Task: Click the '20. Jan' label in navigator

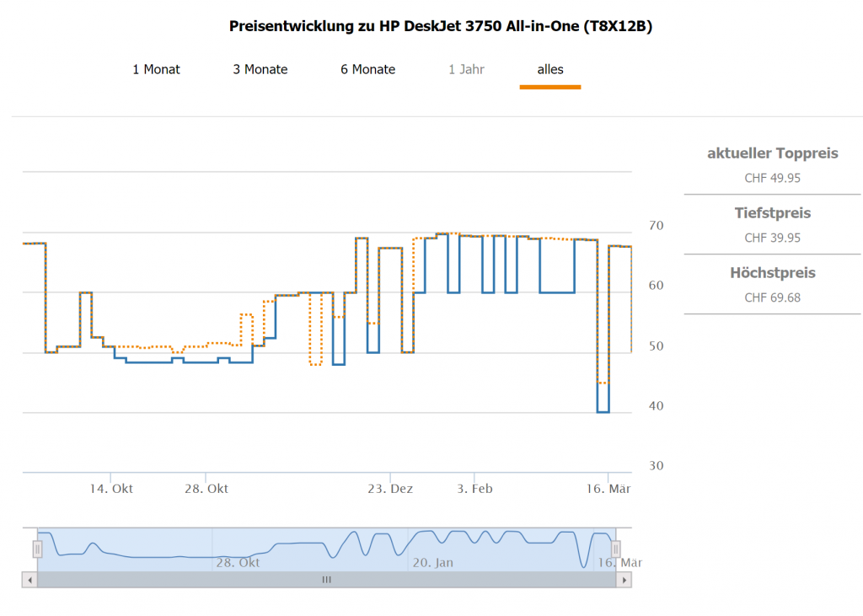Action: coord(432,562)
